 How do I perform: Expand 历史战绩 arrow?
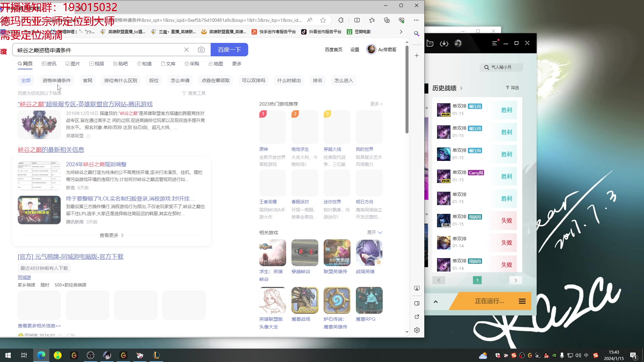coord(462,88)
